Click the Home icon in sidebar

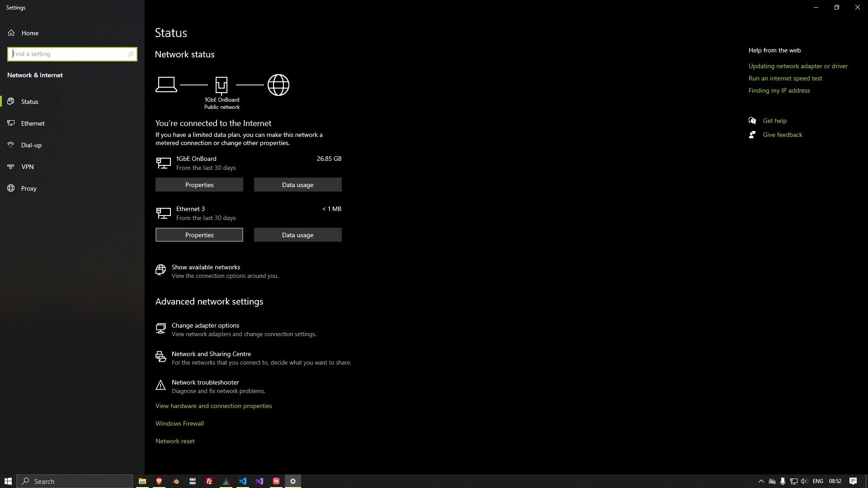coord(11,33)
